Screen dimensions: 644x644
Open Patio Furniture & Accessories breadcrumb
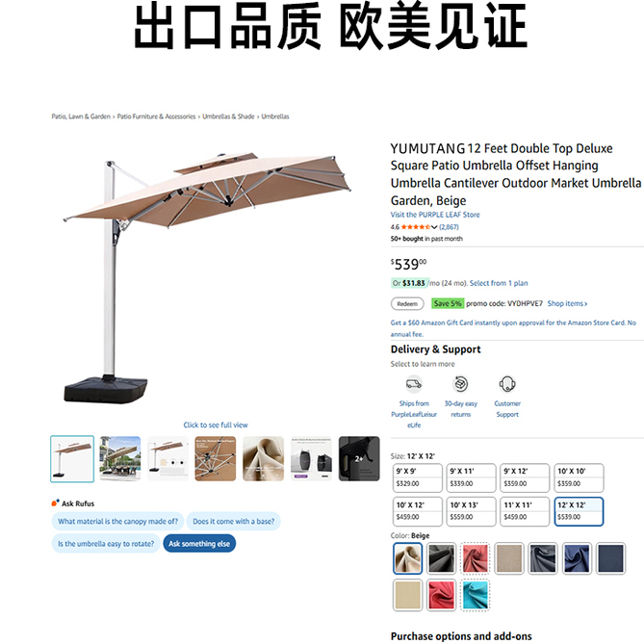157,116
